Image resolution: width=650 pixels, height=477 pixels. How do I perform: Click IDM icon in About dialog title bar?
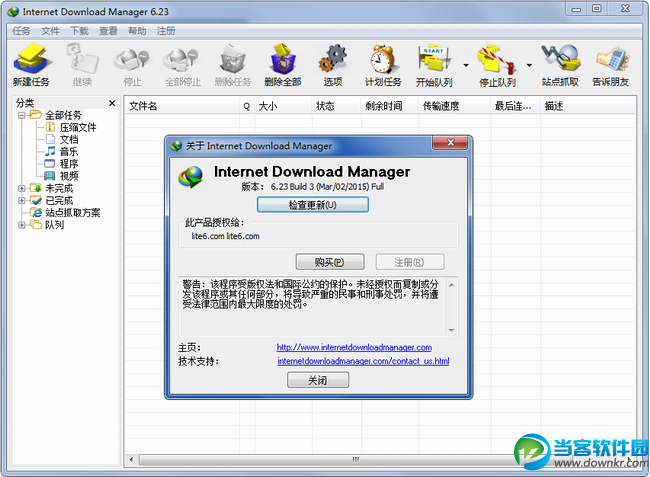pyautogui.click(x=176, y=146)
